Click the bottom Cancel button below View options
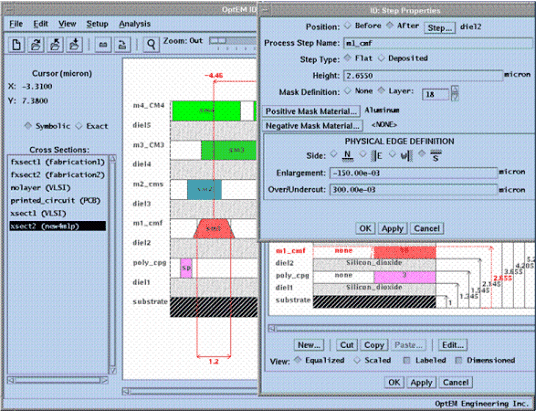 pos(456,382)
